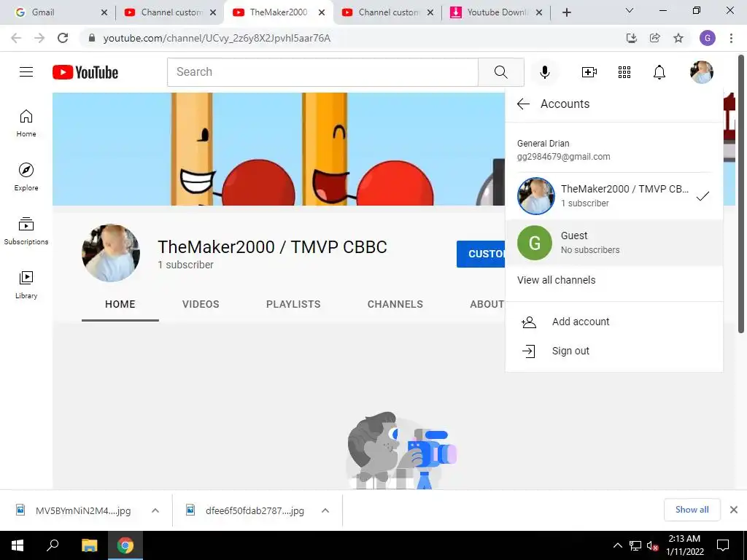
Task: Go to YouTube home via the logo
Action: click(85, 72)
